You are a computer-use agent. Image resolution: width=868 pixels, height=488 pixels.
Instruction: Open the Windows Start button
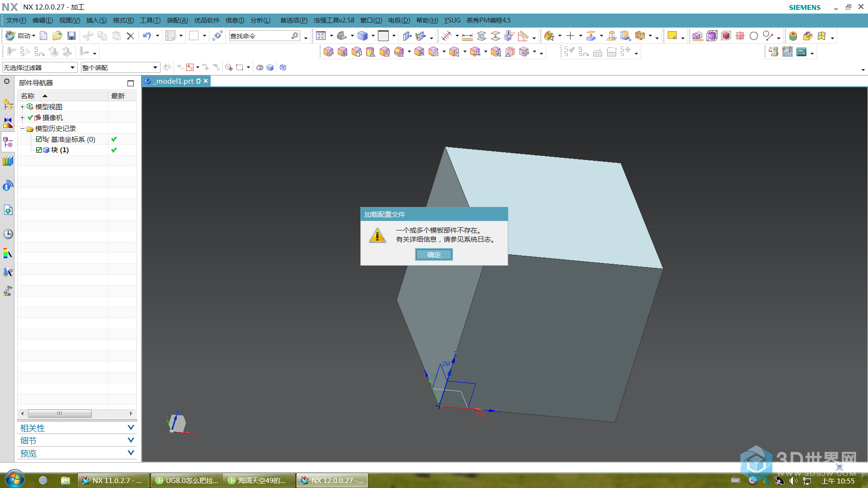click(x=14, y=479)
